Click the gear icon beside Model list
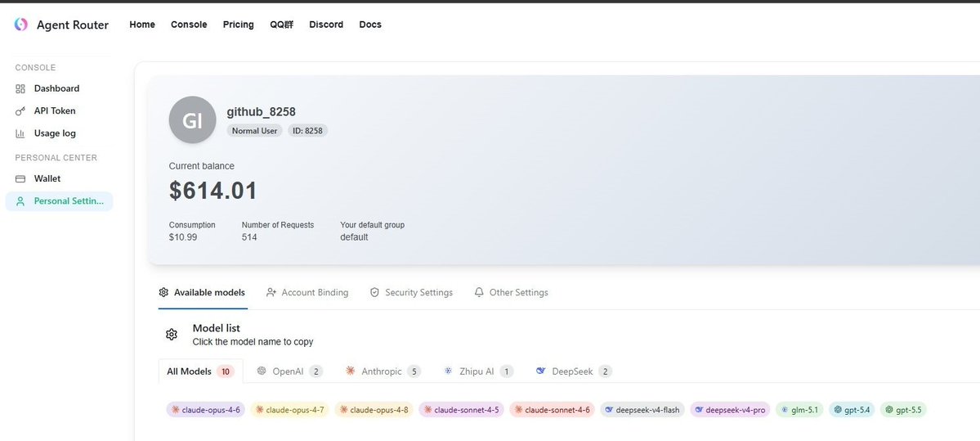 pyautogui.click(x=172, y=335)
